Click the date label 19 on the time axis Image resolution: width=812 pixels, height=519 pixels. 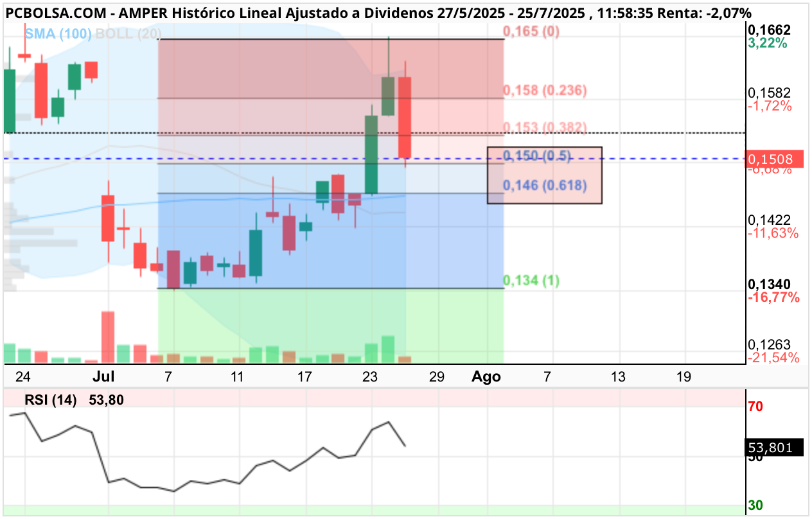point(684,376)
